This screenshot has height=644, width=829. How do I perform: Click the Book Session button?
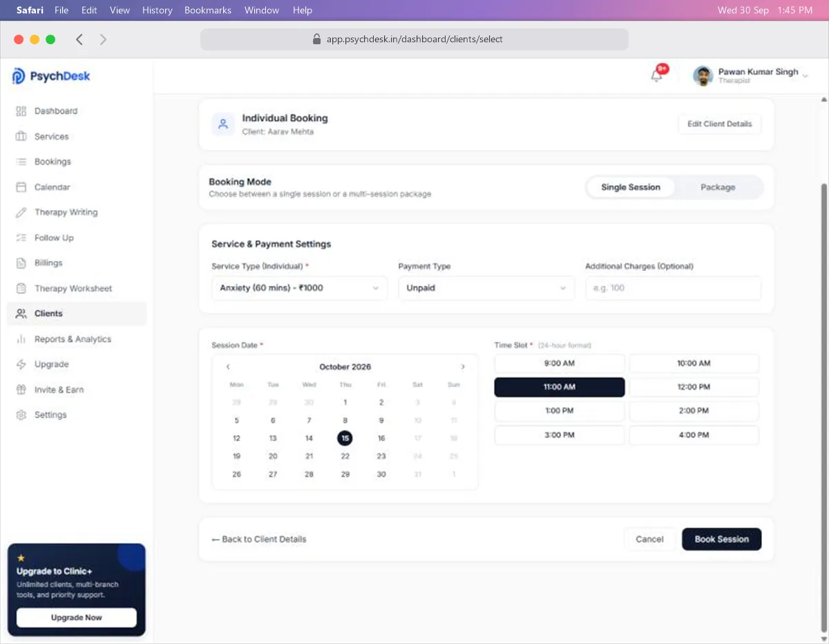tap(721, 540)
